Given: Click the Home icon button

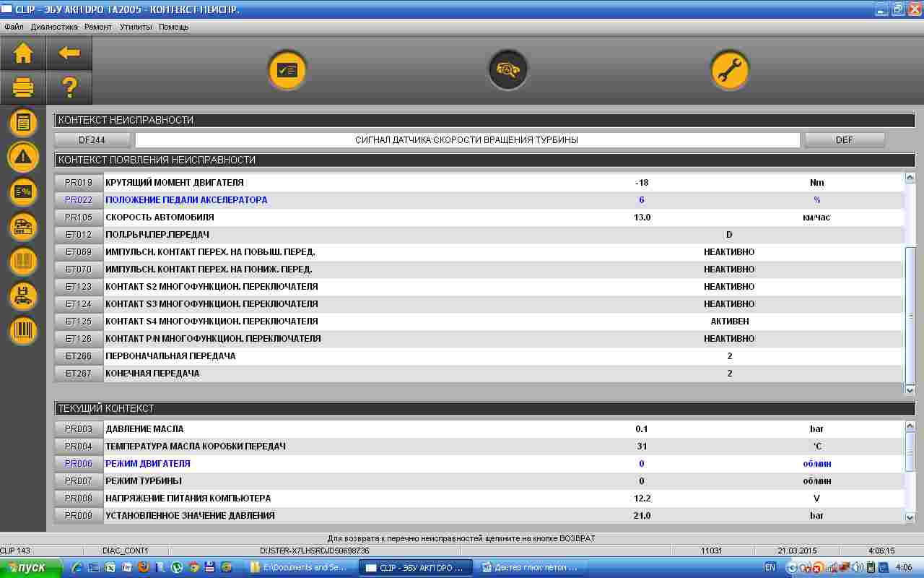Looking at the screenshot, I should (x=23, y=53).
